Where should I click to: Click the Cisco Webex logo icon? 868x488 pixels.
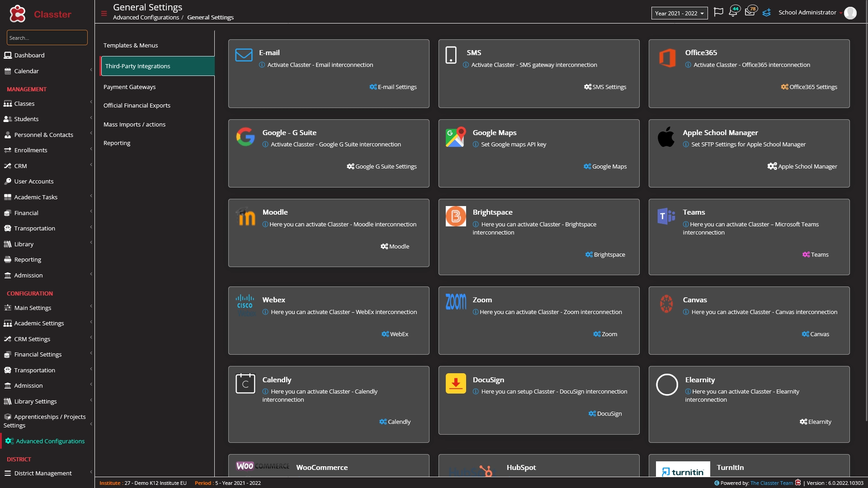coord(245,304)
